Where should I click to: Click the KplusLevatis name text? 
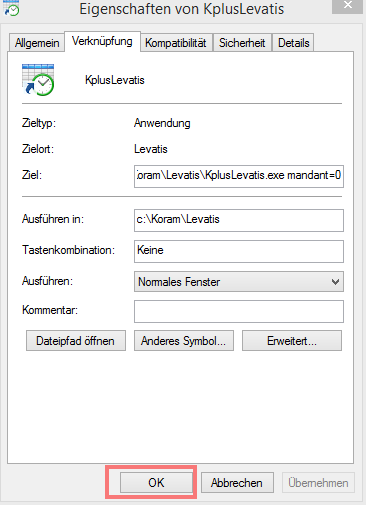(115, 80)
